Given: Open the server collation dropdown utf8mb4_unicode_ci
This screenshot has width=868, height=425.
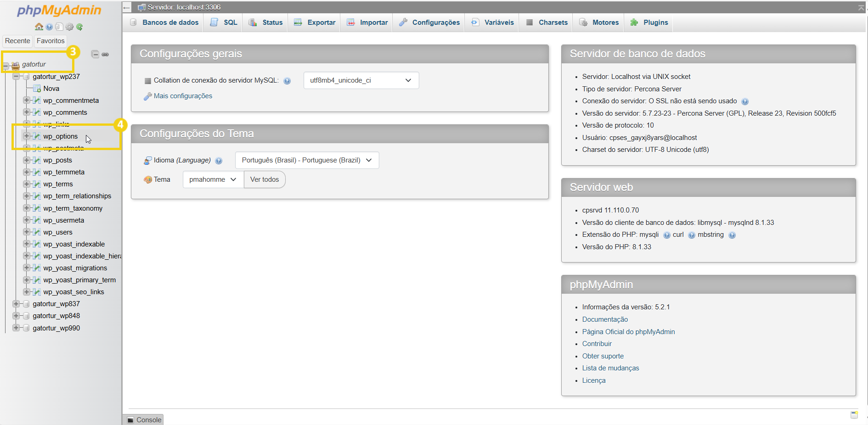Looking at the screenshot, I should [361, 80].
